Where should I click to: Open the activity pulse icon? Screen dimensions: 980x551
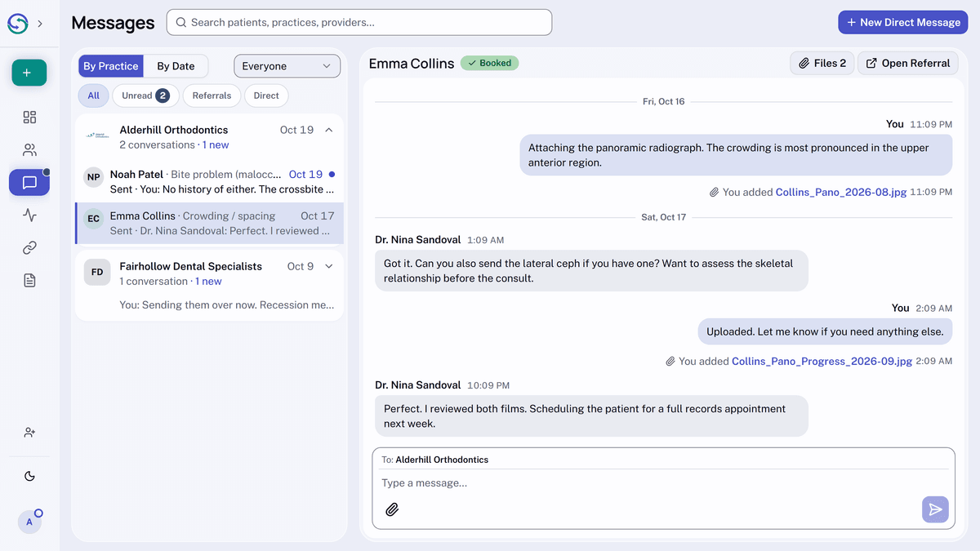pos(29,216)
